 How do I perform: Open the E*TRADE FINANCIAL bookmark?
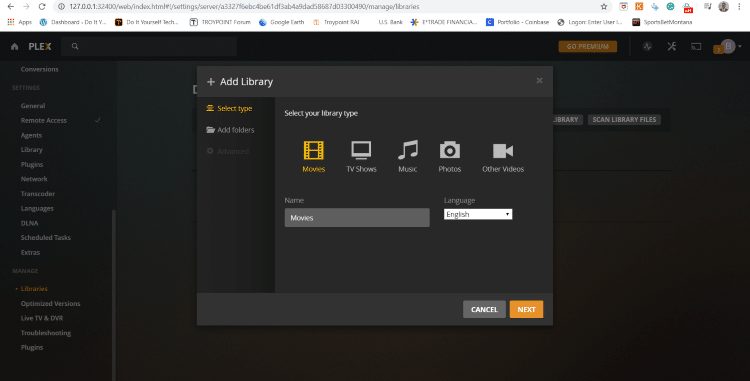[444, 22]
